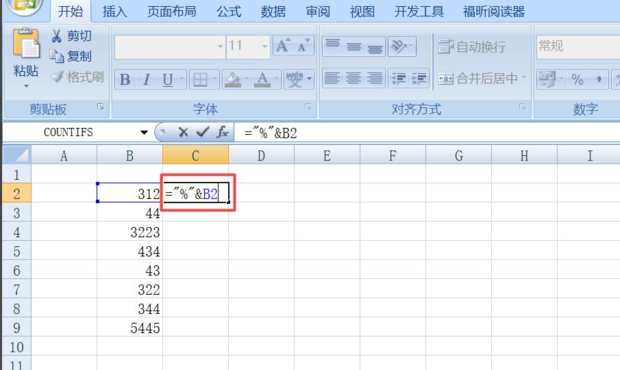Click Merge and Center (合并后居中) button
Image resolution: width=620 pixels, height=370 pixels.
[x=482, y=79]
